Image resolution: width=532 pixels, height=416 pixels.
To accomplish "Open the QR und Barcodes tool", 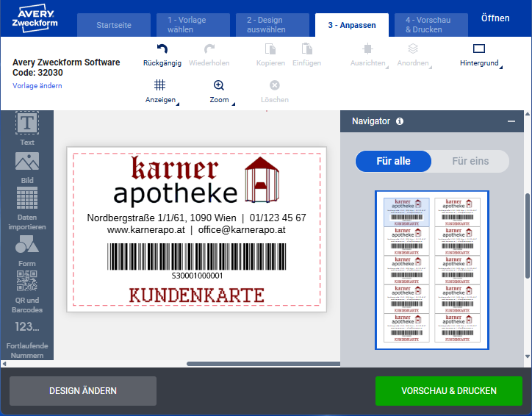I will point(27,292).
